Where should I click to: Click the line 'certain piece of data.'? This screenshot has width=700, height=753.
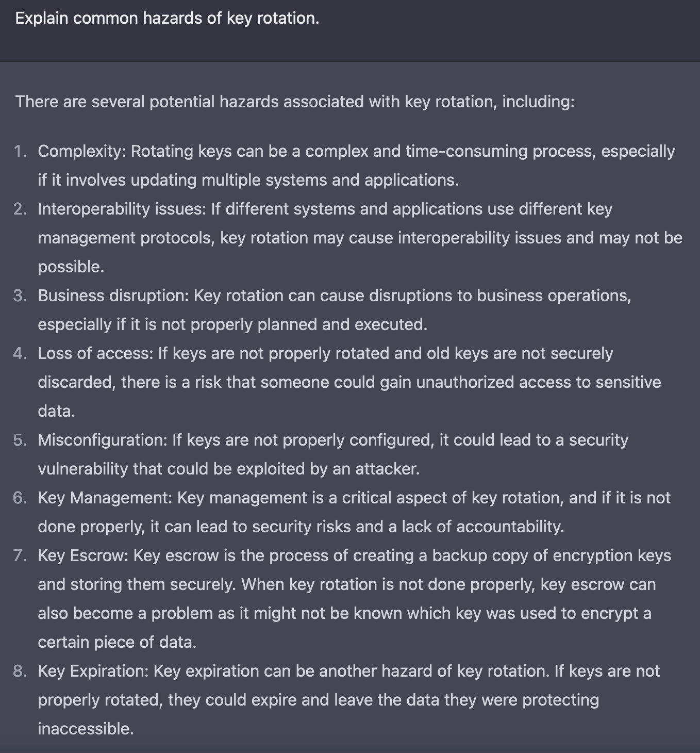118,642
